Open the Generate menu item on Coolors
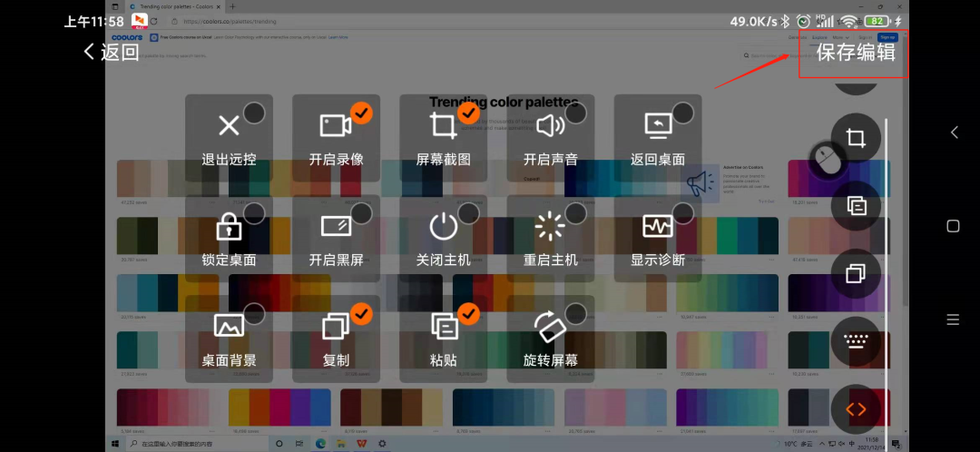The image size is (980, 452). (x=797, y=37)
